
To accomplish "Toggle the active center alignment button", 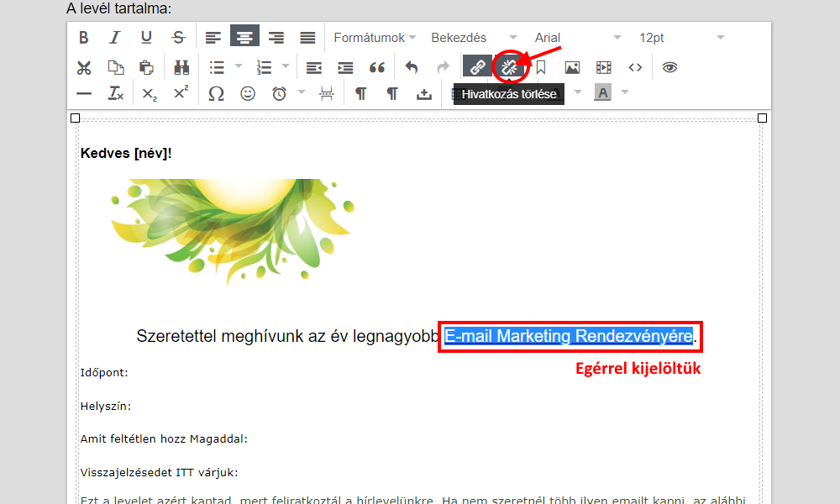I will [244, 36].
